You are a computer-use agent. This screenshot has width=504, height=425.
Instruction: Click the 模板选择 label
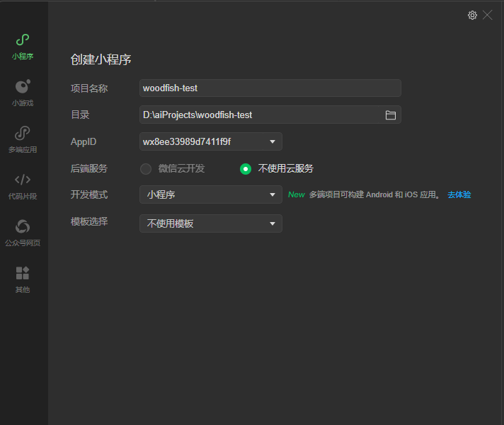[89, 221]
